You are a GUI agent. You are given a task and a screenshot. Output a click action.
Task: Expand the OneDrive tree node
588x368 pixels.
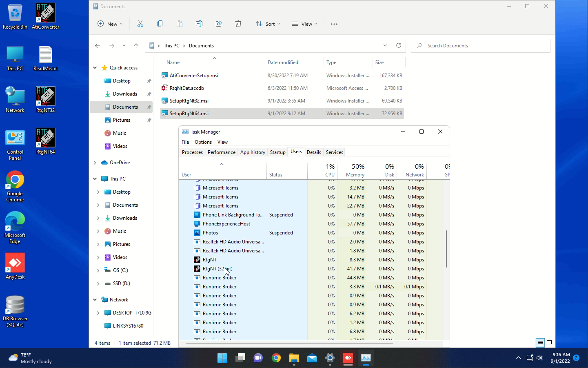tap(95, 163)
